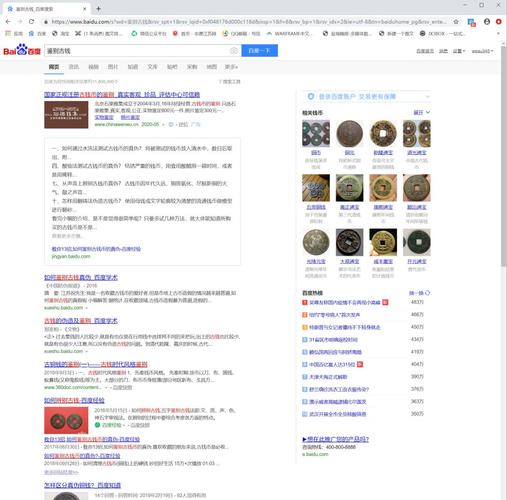
Task: Expand bookmarks overflow chevron
Action: (499, 34)
